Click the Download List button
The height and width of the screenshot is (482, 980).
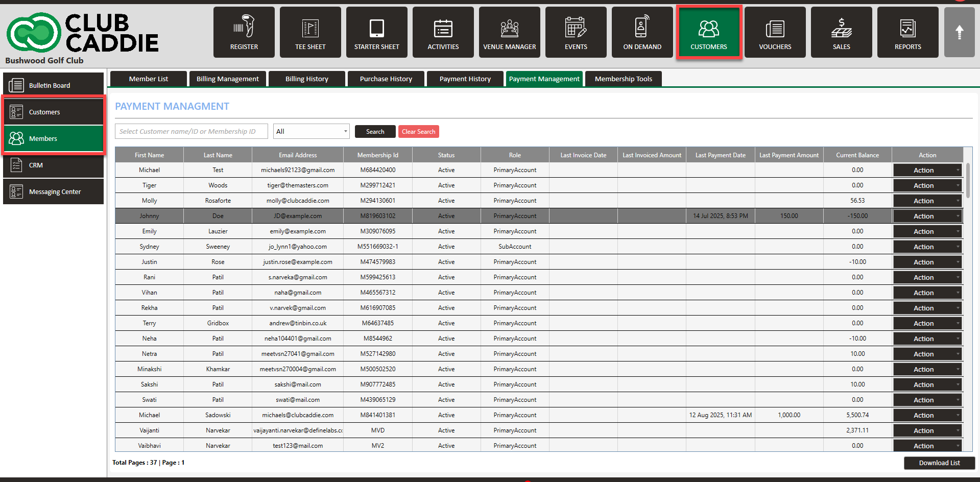tap(939, 463)
